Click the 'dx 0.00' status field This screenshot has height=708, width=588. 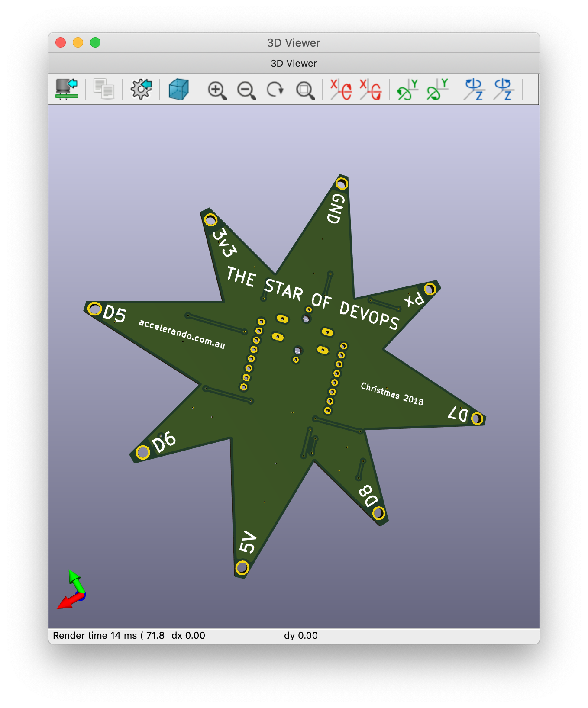point(188,635)
